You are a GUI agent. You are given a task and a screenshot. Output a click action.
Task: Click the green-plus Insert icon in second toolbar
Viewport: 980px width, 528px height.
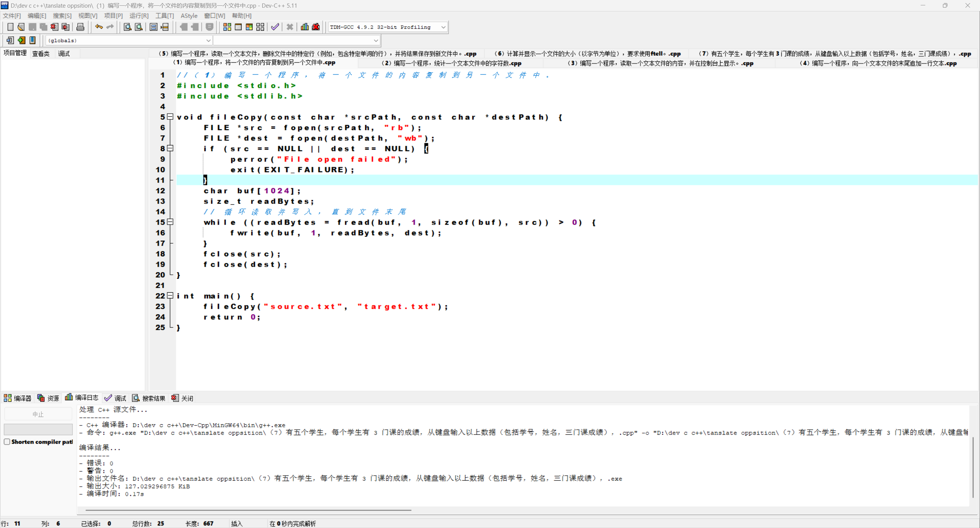coord(21,40)
